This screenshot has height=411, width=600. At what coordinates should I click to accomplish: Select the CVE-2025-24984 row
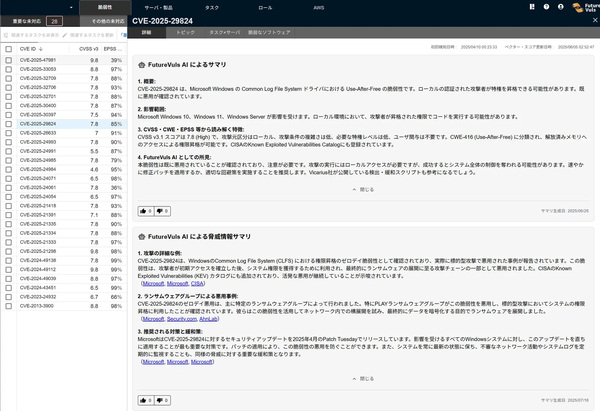click(x=64, y=170)
